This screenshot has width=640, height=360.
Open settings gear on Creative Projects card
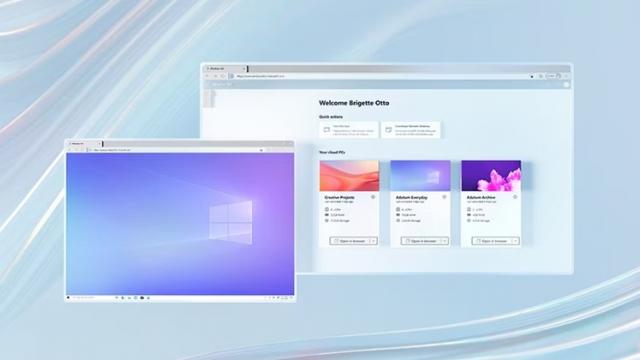[373, 197]
